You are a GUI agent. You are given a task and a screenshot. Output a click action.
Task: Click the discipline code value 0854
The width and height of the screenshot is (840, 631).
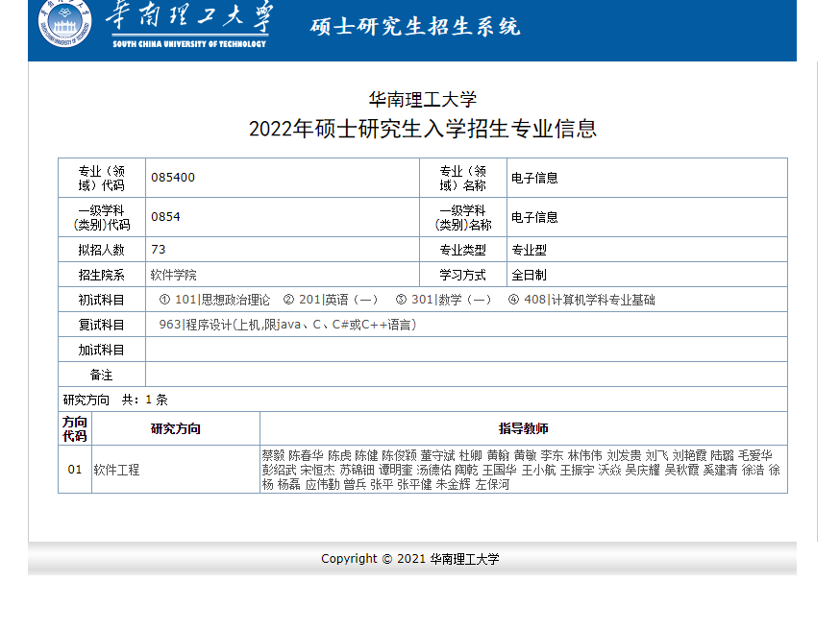pyautogui.click(x=165, y=217)
